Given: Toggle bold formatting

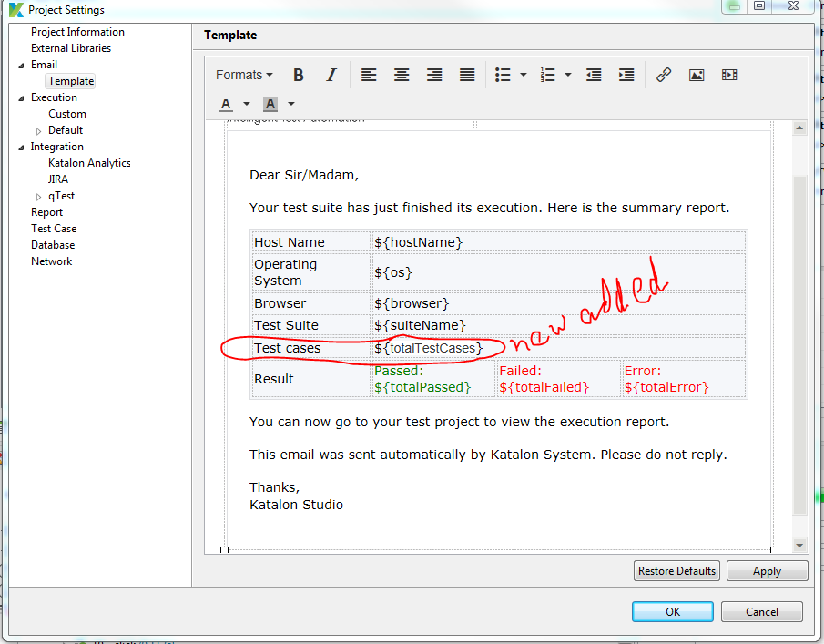Looking at the screenshot, I should 298,76.
